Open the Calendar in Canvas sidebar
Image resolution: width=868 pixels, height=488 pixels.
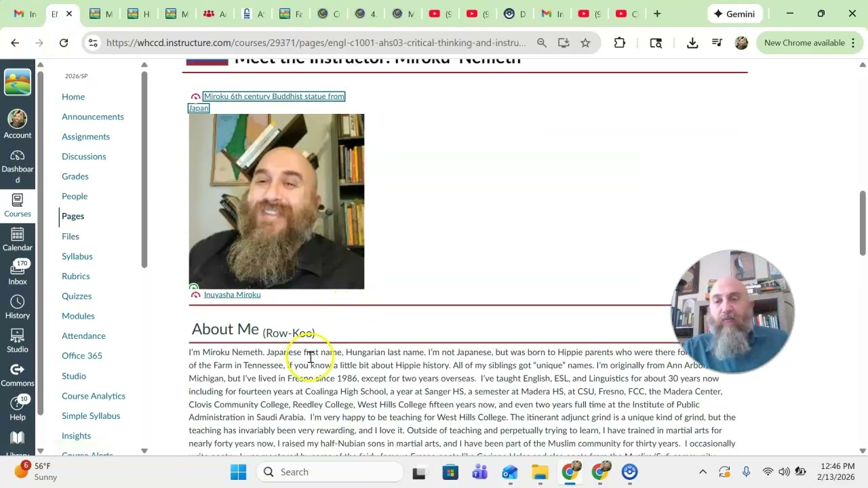tap(18, 239)
